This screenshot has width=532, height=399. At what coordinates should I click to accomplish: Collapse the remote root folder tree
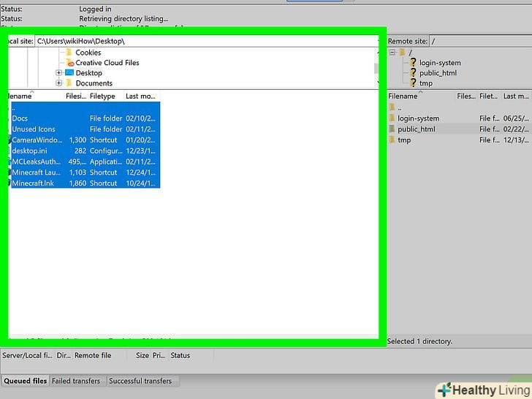point(392,53)
